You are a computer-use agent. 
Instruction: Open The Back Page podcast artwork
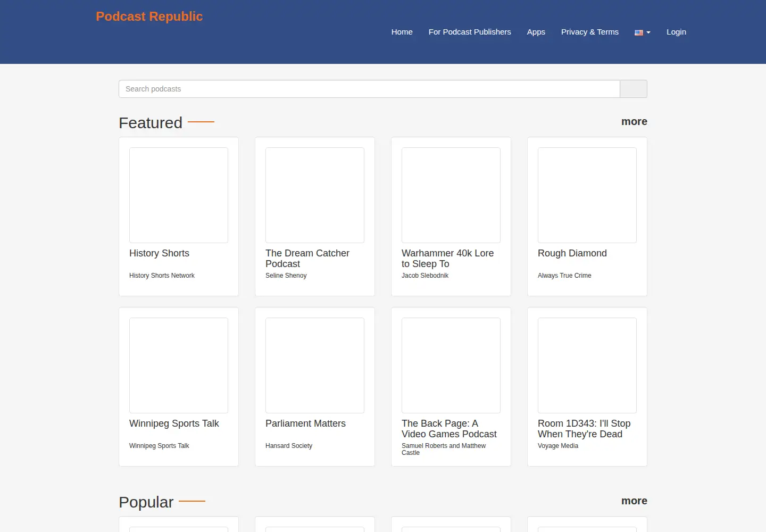click(451, 365)
